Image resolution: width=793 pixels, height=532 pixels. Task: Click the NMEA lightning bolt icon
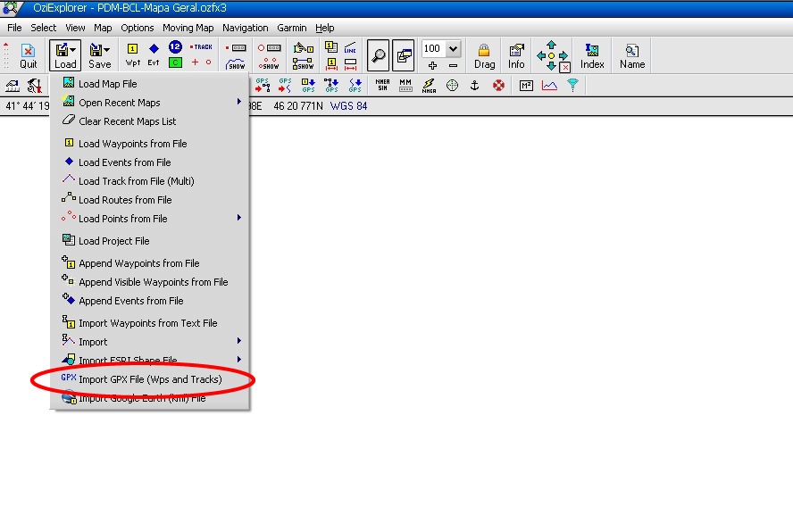pos(429,85)
